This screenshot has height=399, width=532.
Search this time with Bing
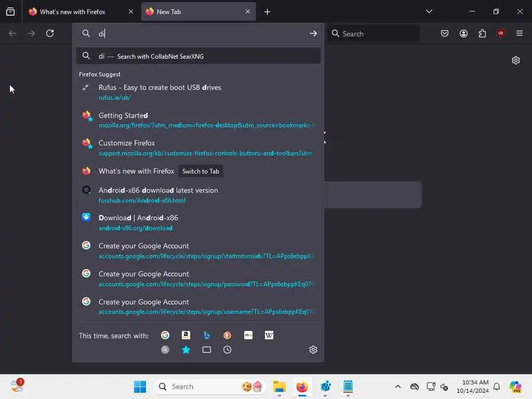[x=207, y=335]
